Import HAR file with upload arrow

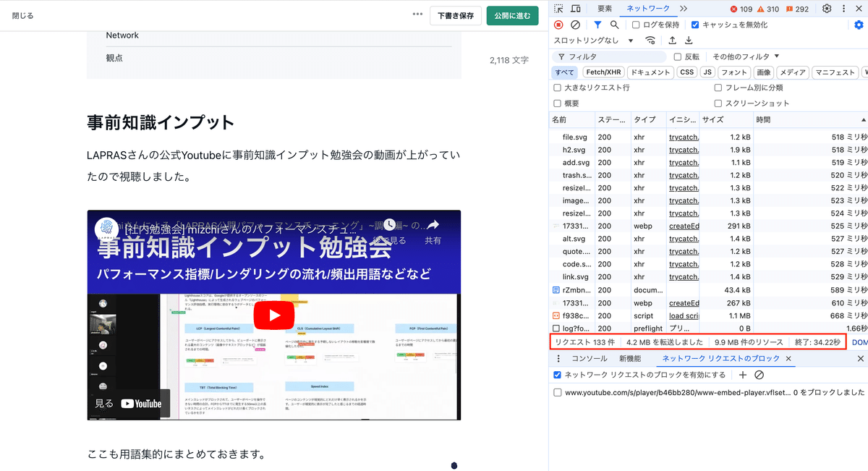point(673,41)
